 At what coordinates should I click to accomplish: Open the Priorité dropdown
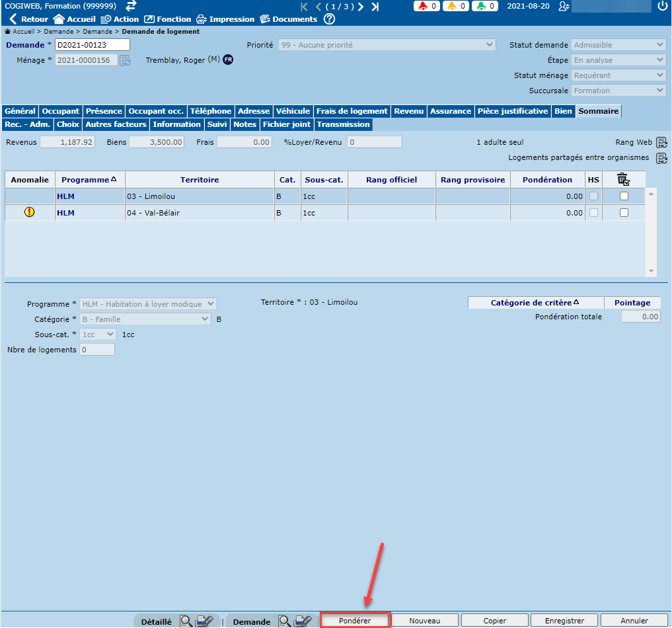point(387,45)
